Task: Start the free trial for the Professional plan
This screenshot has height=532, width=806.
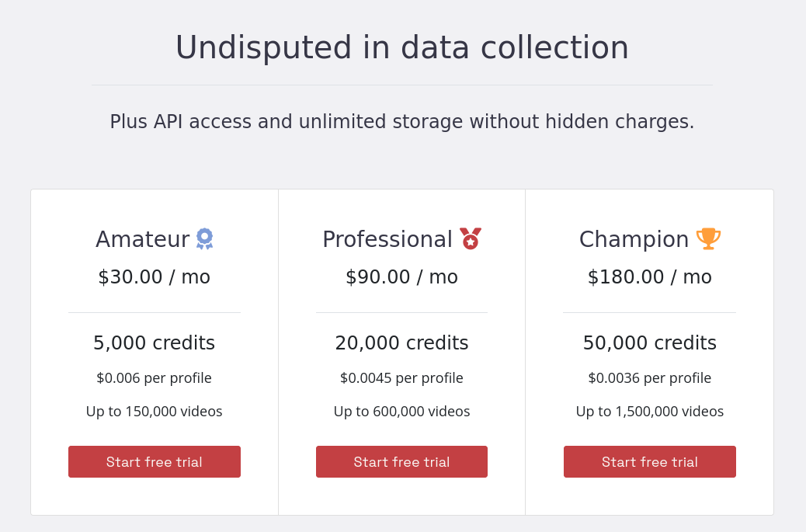Action: [401, 461]
